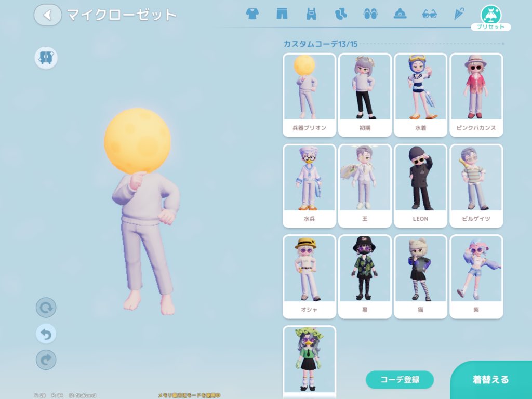The width and height of the screenshot is (532, 399).
Task: Undo the last outfit change
Action: click(x=46, y=334)
